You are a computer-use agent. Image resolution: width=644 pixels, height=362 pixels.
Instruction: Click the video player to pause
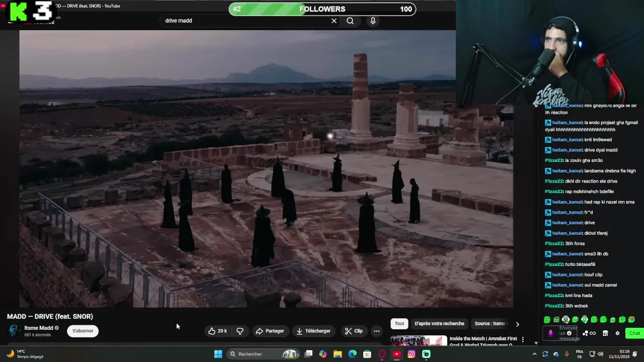point(266,168)
